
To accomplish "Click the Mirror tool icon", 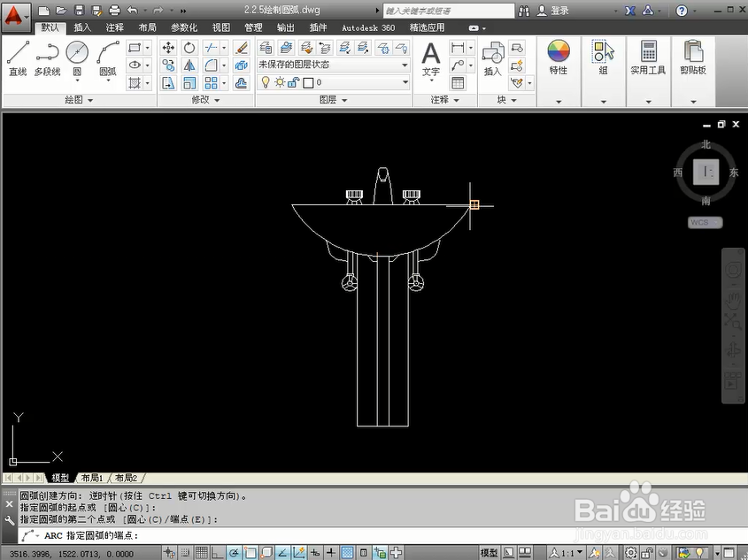I will (189, 65).
